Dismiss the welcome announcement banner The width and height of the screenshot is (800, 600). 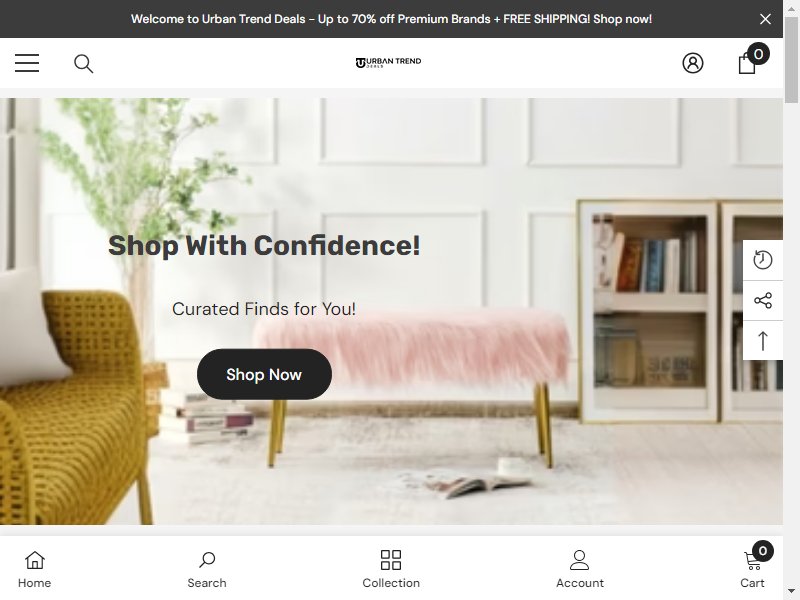(x=765, y=19)
